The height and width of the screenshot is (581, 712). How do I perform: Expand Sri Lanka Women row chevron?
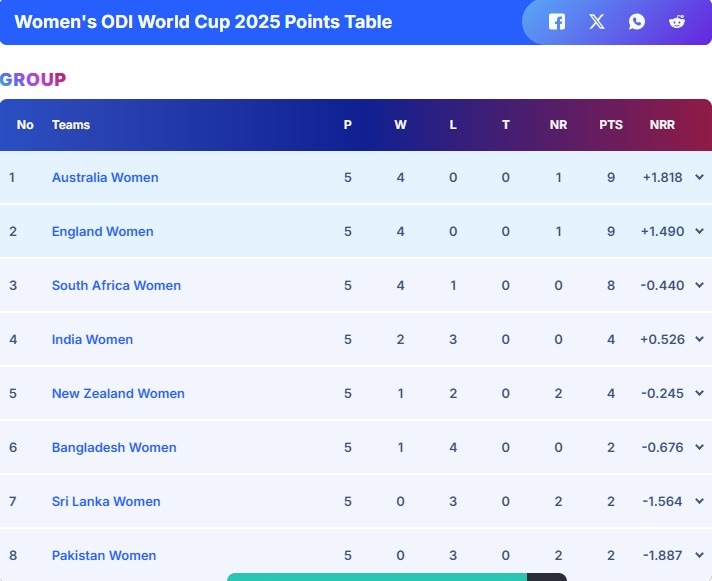pos(700,501)
